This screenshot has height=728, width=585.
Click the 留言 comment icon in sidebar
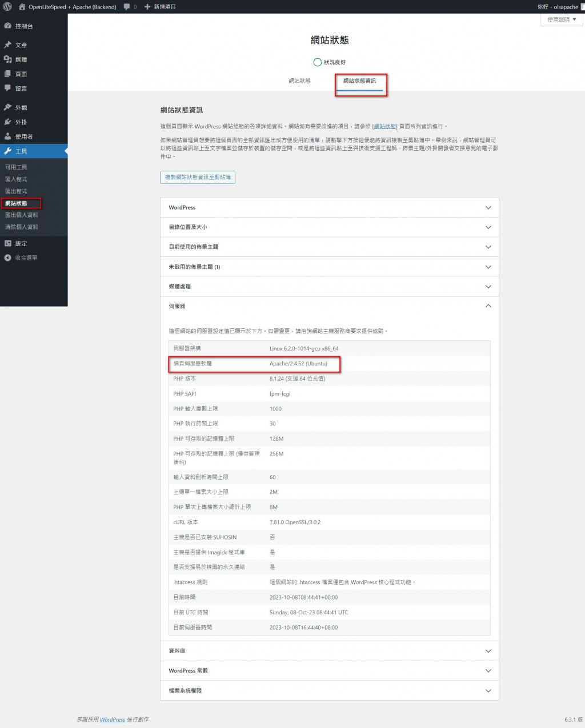tap(7, 88)
